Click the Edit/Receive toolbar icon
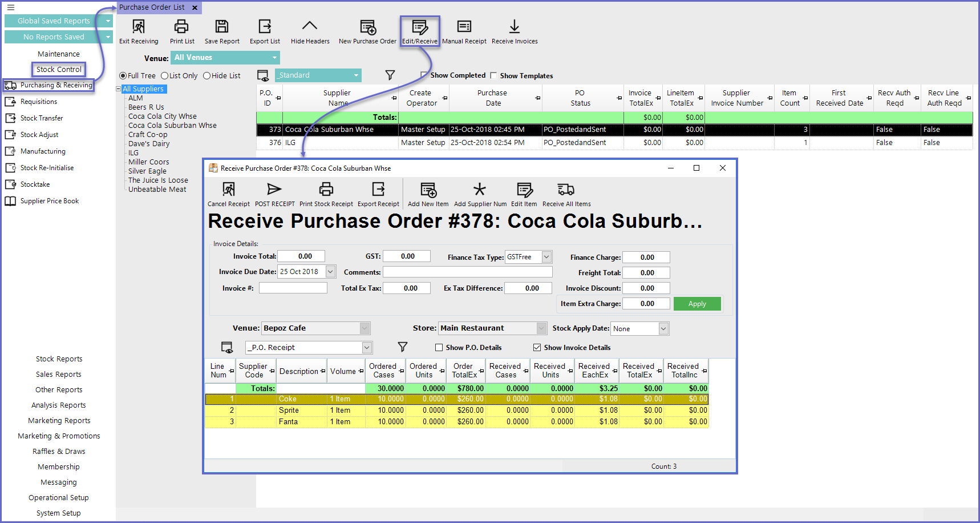This screenshot has width=980, height=523. click(420, 27)
